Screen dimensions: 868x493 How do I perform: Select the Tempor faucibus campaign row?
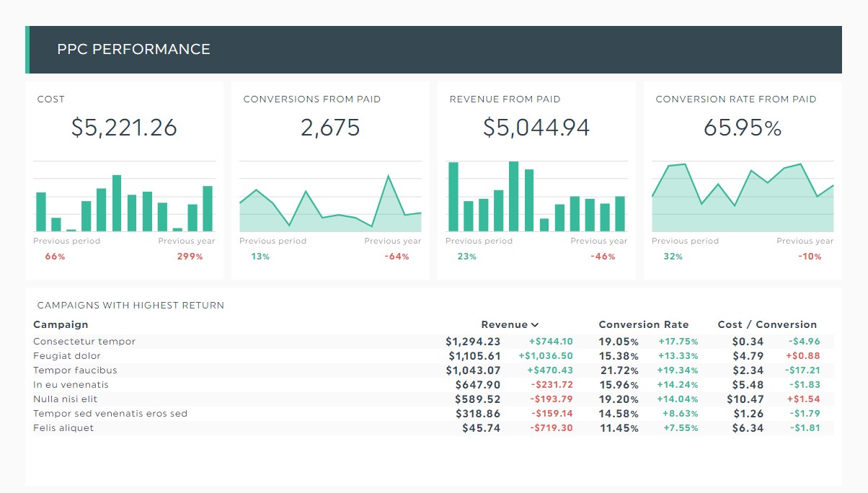pos(433,370)
